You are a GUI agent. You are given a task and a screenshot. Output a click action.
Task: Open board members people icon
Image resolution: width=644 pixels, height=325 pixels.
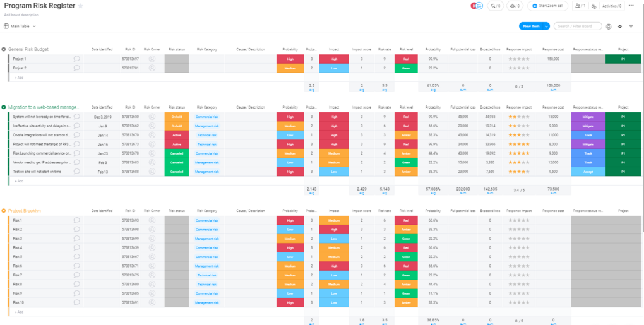click(x=580, y=6)
